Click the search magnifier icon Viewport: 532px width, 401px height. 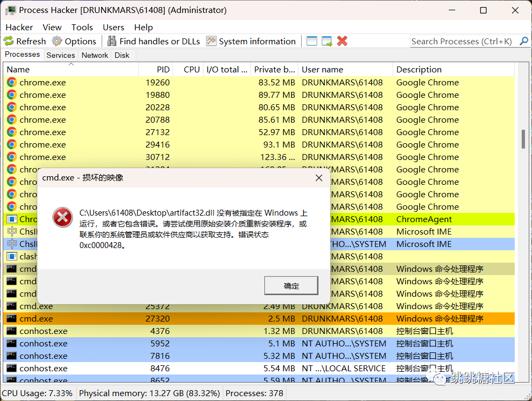[x=523, y=42]
